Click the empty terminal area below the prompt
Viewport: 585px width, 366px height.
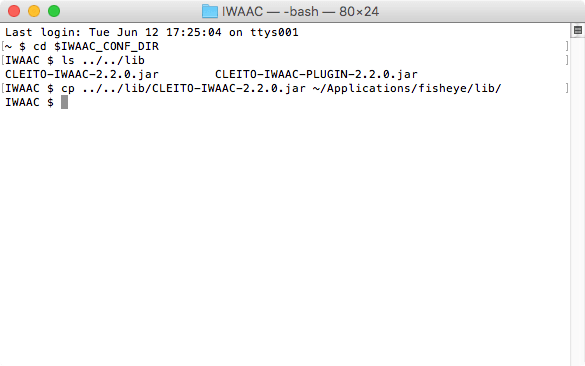(285, 235)
